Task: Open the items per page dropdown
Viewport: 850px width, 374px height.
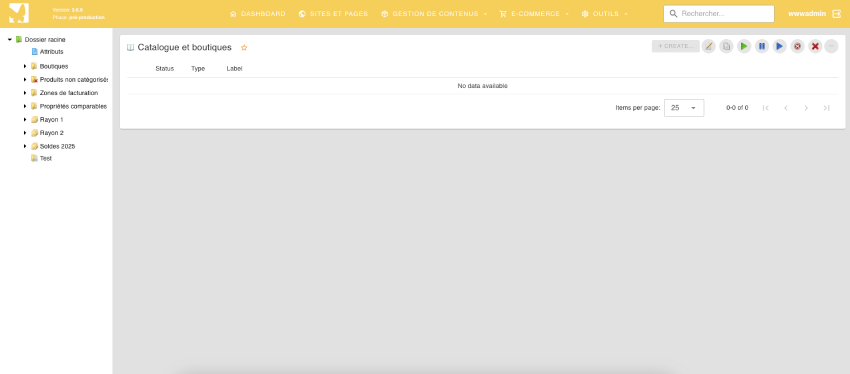Action: 684,108
